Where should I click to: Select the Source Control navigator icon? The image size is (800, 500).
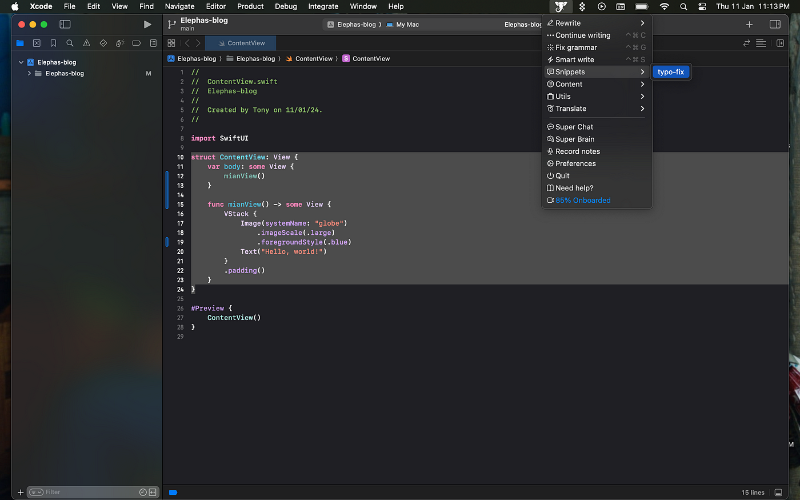pos(36,43)
